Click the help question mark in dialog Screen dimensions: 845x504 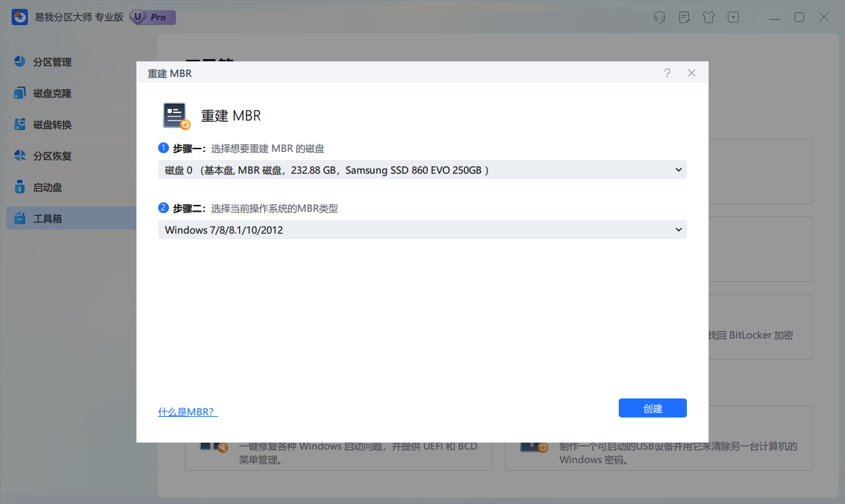click(x=667, y=73)
